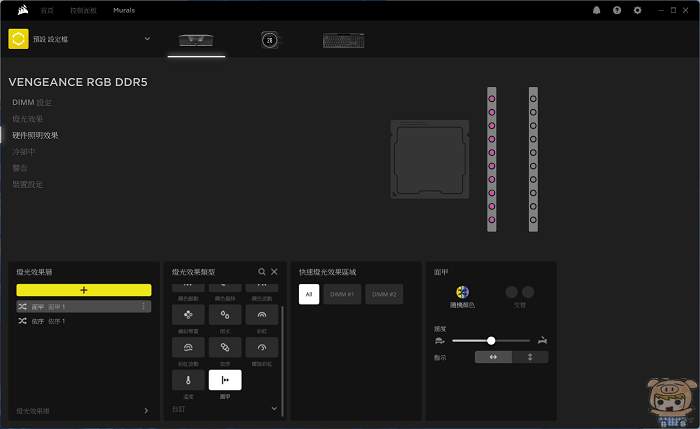Select the Vengeance RAM device icon
700x429 pixels.
click(196, 40)
